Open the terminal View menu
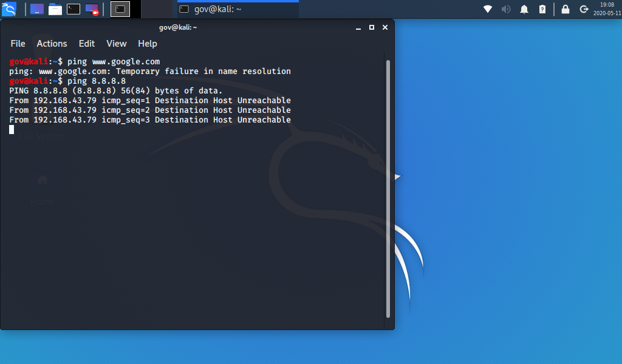Image resolution: width=622 pixels, height=364 pixels. [116, 44]
